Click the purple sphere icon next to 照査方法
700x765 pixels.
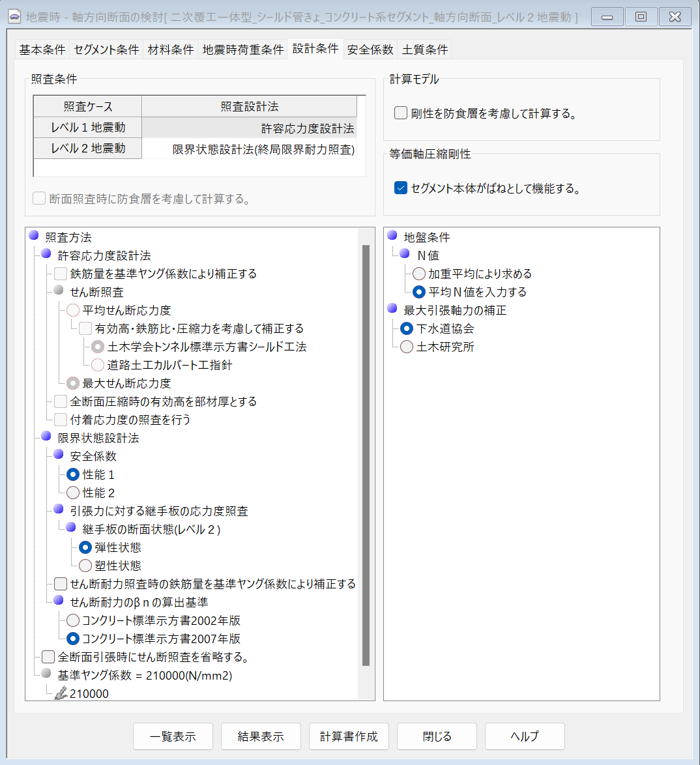34,236
